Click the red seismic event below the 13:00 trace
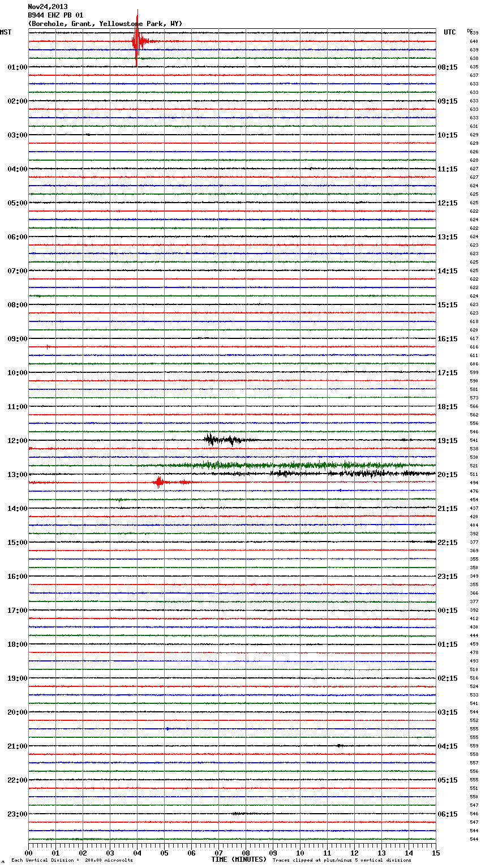 160,482
